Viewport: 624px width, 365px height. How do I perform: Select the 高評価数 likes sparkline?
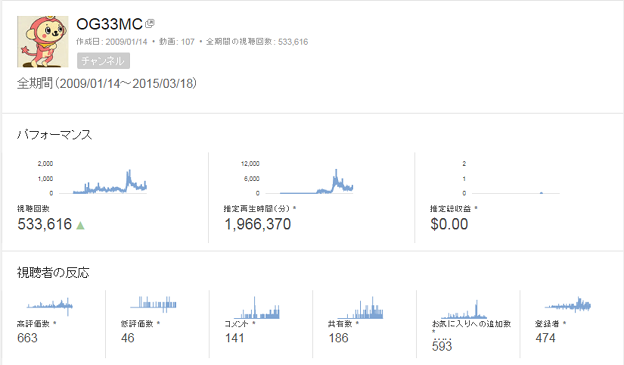50,306
